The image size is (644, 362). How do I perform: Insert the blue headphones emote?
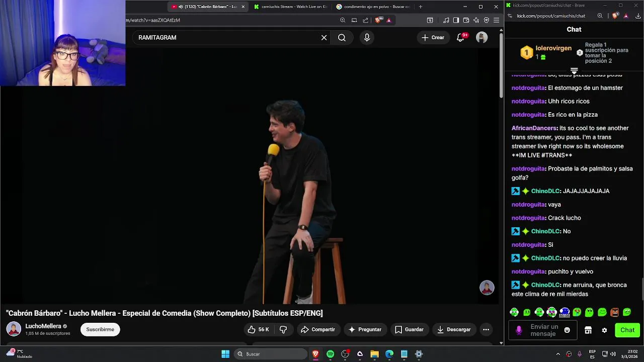click(564, 312)
